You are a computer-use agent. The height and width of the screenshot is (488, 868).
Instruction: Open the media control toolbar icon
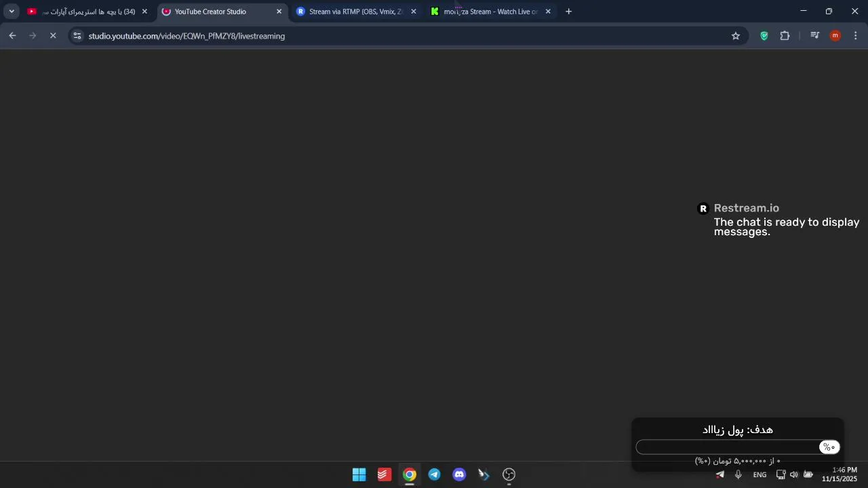click(815, 36)
